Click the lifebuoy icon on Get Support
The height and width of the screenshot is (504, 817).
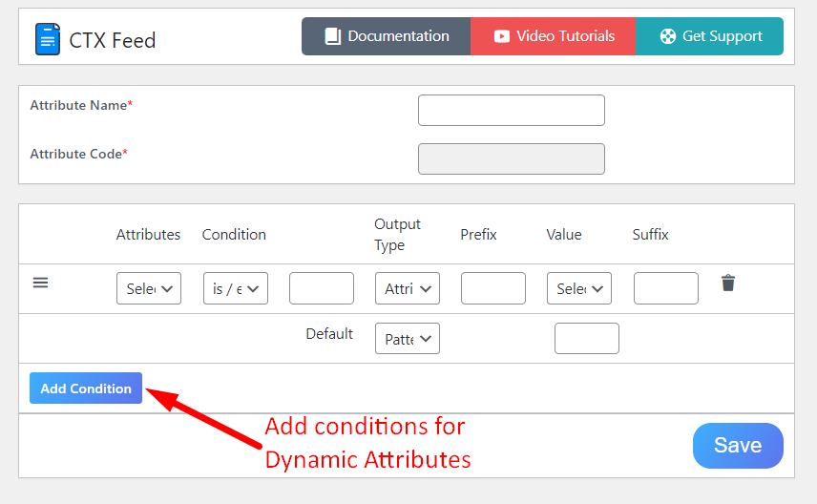coord(667,36)
